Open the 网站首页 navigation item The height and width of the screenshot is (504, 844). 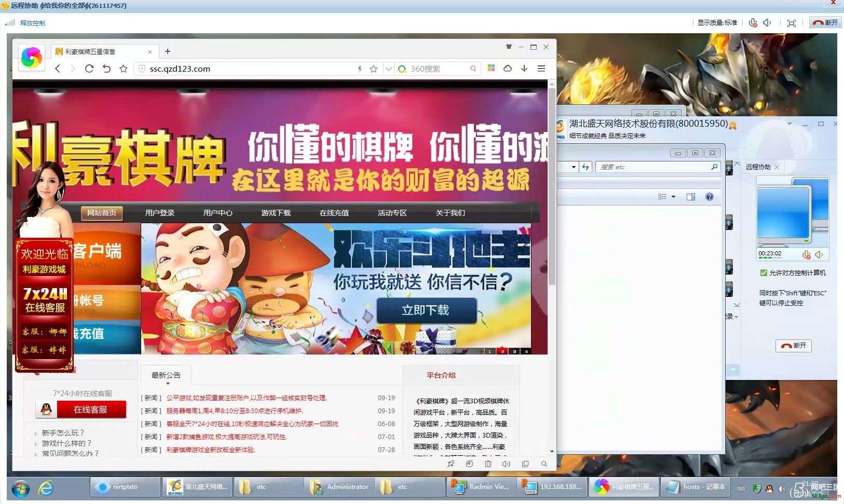pos(102,213)
